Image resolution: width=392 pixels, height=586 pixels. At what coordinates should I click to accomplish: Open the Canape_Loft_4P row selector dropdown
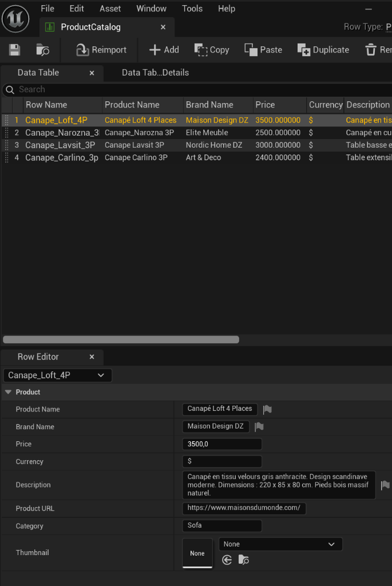pos(58,375)
